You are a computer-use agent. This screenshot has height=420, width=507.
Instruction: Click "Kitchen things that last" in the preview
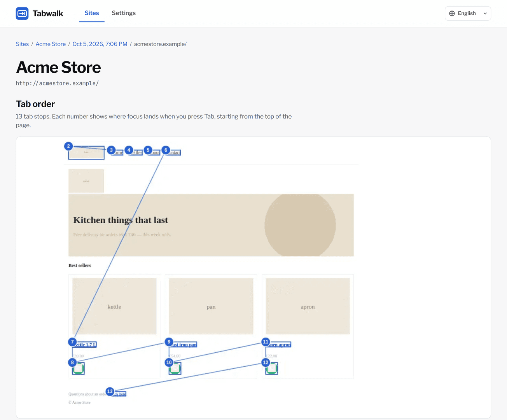[x=121, y=220]
